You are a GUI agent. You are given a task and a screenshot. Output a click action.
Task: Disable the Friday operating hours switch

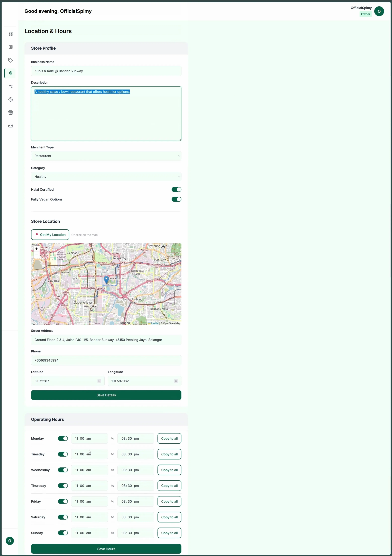pyautogui.click(x=63, y=501)
